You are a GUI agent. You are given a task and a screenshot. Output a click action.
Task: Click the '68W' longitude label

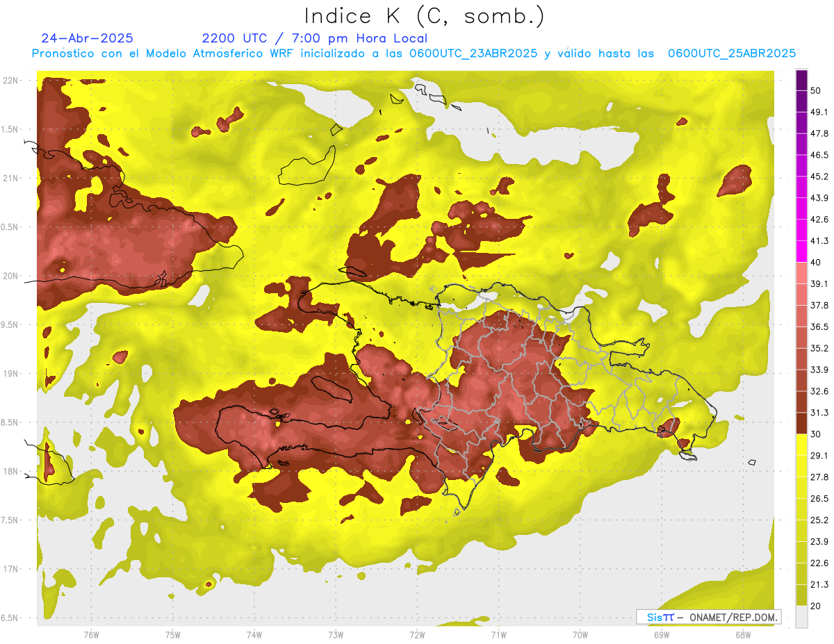point(743,634)
